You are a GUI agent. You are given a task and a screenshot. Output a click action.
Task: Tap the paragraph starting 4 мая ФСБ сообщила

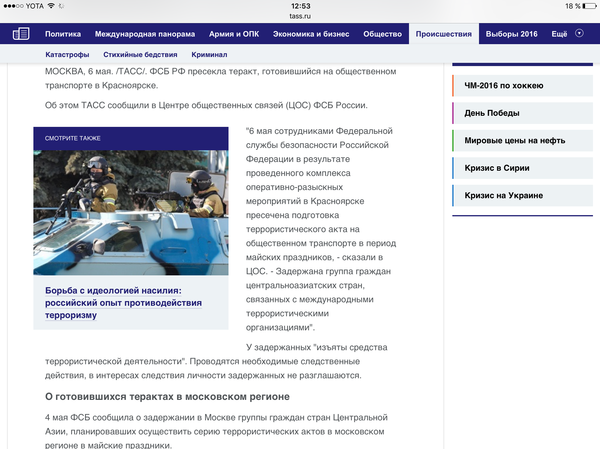click(217, 432)
